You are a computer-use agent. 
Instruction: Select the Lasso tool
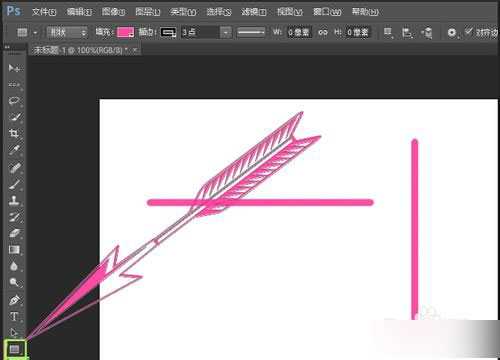[14, 101]
